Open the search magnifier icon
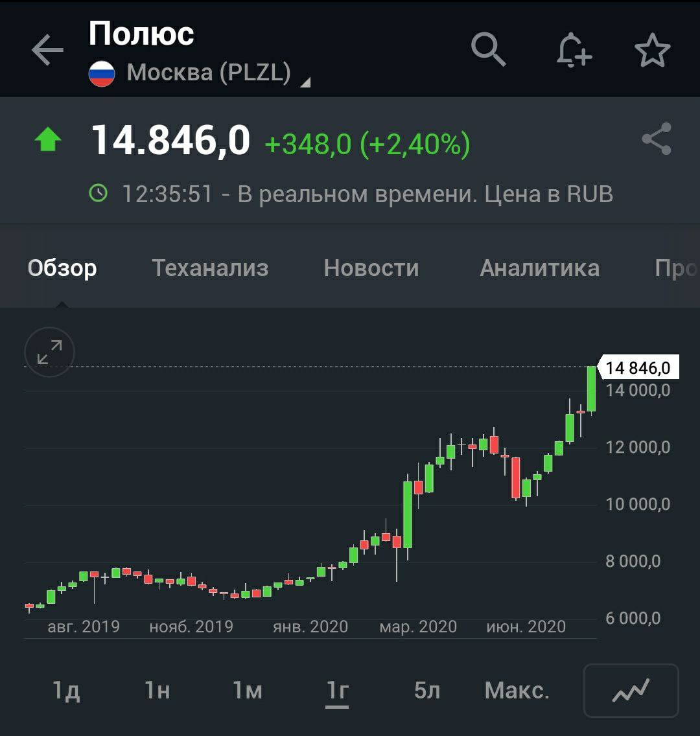The width and height of the screenshot is (700, 736). [487, 49]
